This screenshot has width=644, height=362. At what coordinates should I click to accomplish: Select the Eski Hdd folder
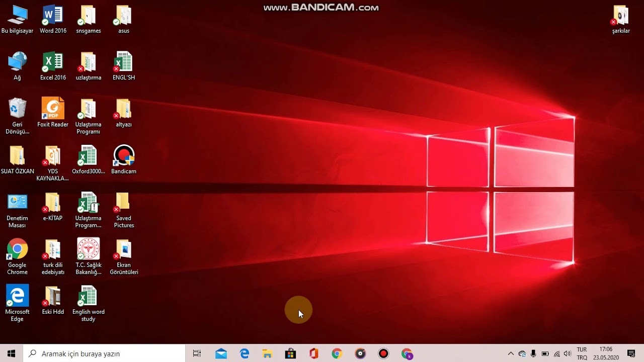click(53, 300)
